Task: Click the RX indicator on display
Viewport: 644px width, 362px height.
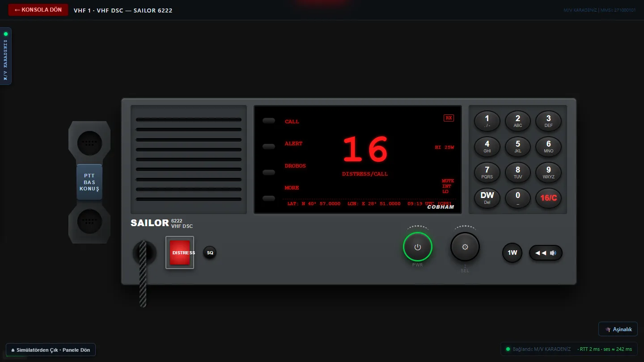Action: click(449, 118)
